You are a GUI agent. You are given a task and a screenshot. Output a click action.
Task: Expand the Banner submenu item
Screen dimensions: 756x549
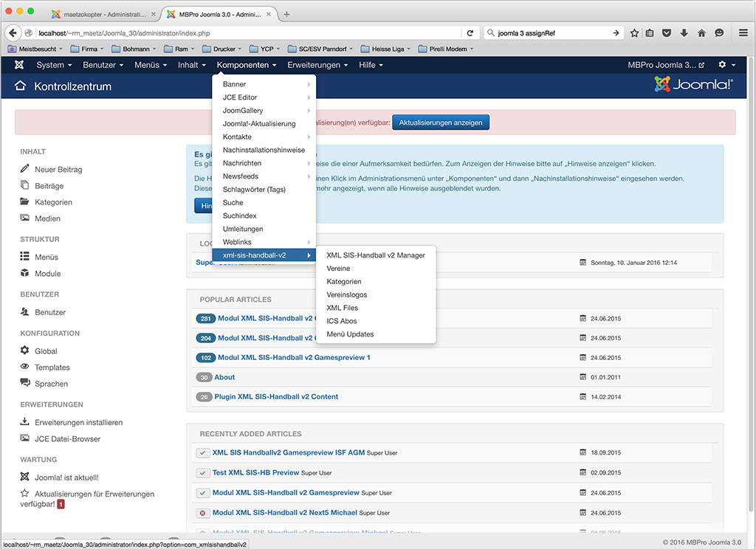tap(264, 84)
